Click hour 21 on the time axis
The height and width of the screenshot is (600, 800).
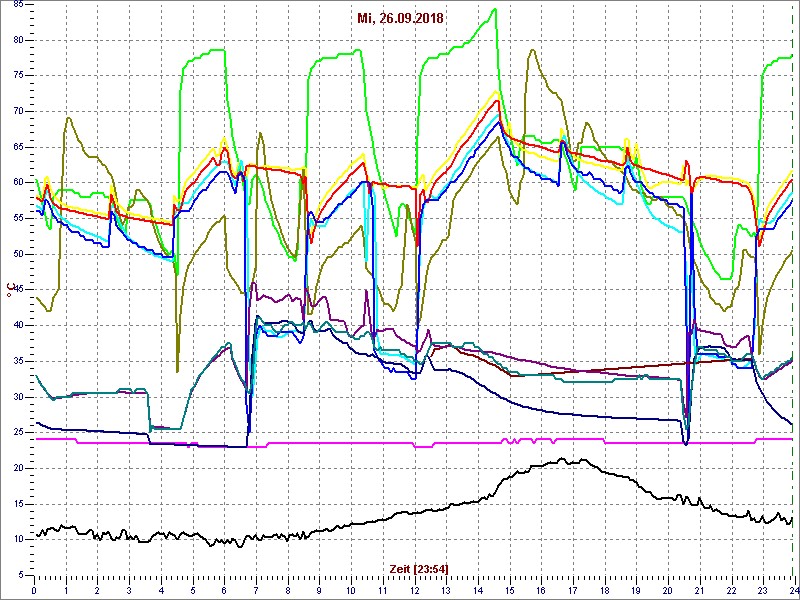click(699, 590)
